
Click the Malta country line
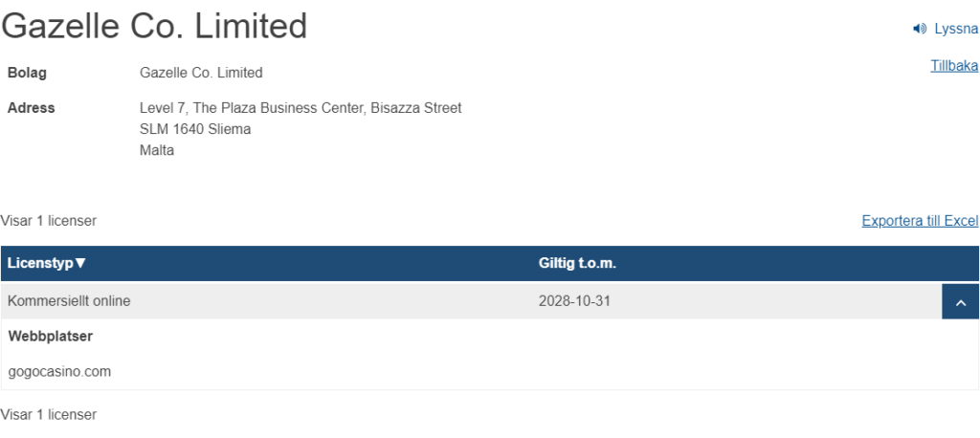click(157, 150)
